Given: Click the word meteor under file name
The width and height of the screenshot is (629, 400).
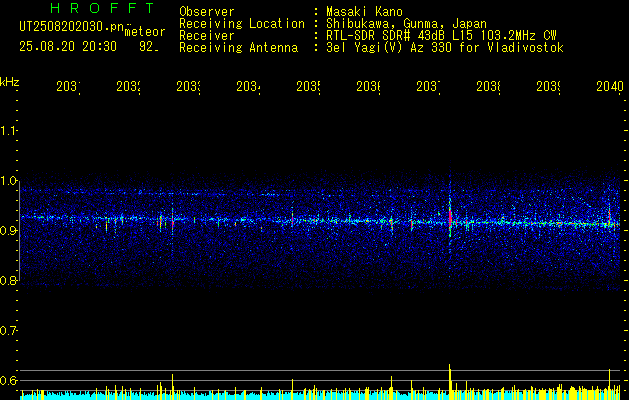Looking at the screenshot, I should (x=145, y=32).
